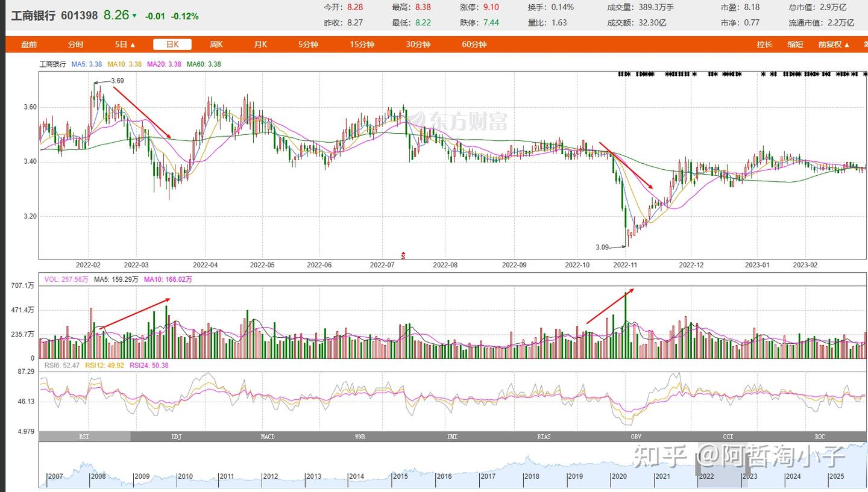Select the ROC indicator tab

(820, 437)
